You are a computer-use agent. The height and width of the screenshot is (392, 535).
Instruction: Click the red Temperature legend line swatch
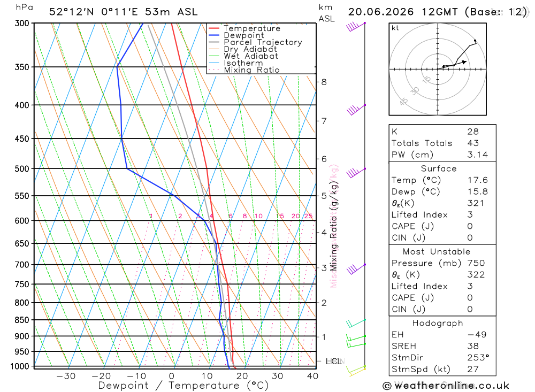[x=214, y=28]
